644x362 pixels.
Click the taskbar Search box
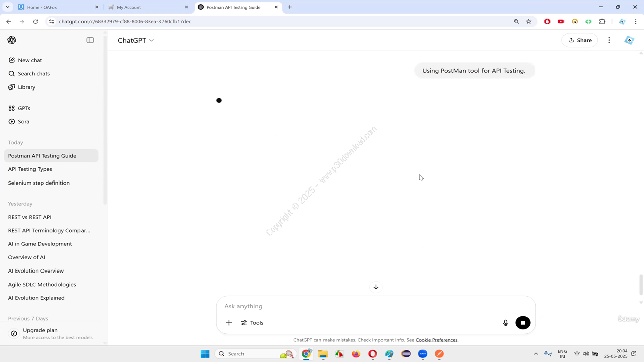[x=256, y=354]
